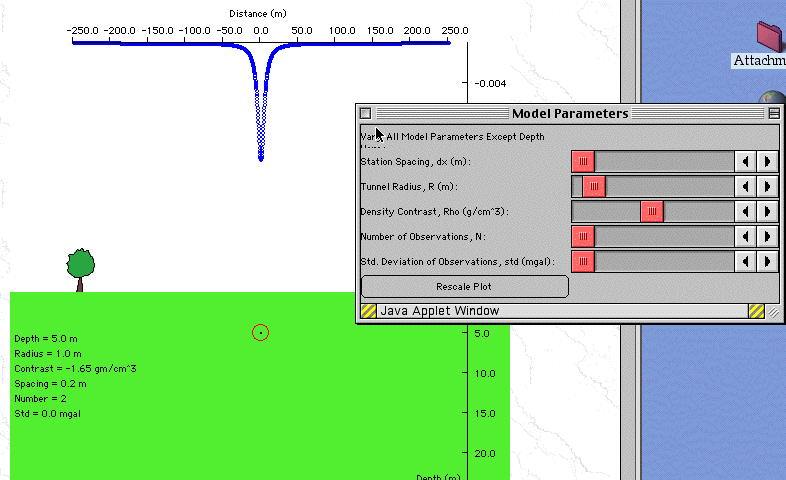Decrease Number of Observations with left arrow
The image size is (786, 480).
coord(745,236)
